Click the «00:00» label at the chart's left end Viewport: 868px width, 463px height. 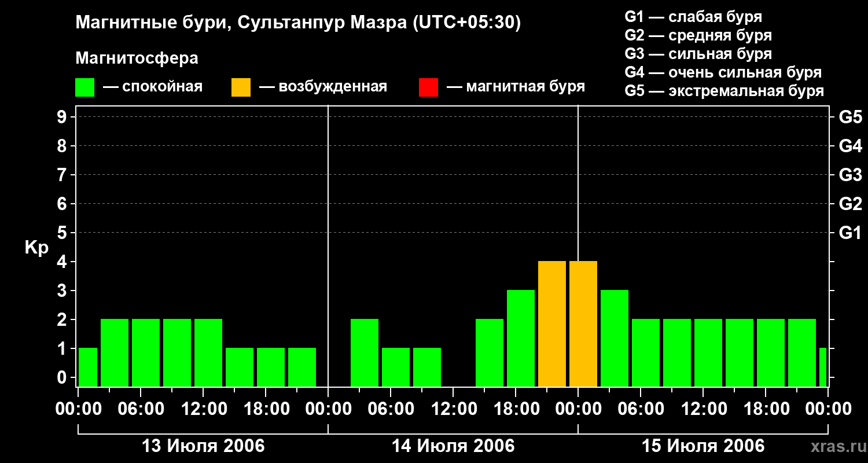tap(78, 409)
